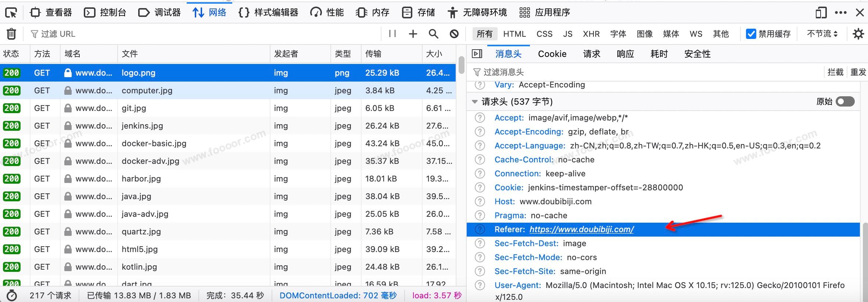Screen dimensions: 868x302
Task: Toggle the 原始 raw headers switch
Action: point(845,101)
